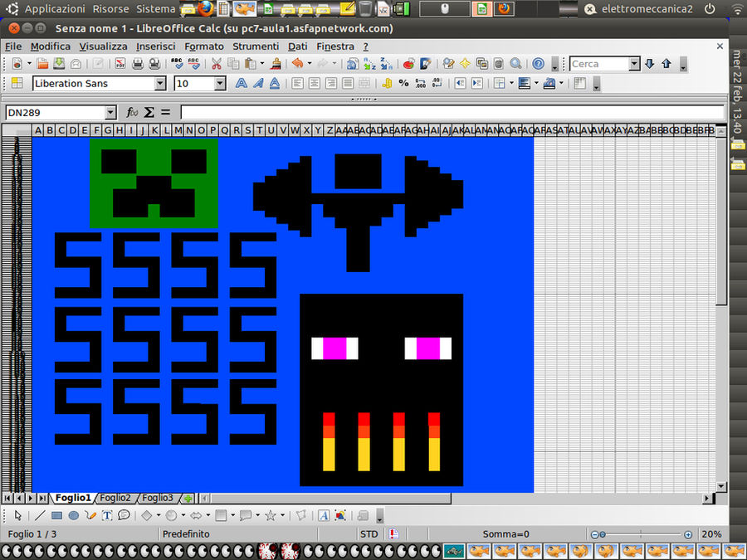Find the previous search match
The width and height of the screenshot is (747, 560).
pyautogui.click(x=666, y=63)
